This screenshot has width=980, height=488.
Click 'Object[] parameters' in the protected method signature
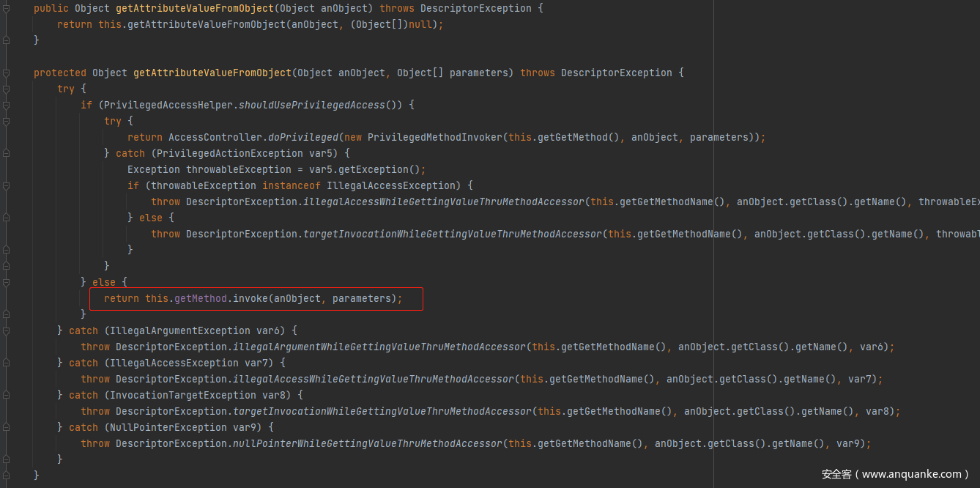(x=453, y=73)
